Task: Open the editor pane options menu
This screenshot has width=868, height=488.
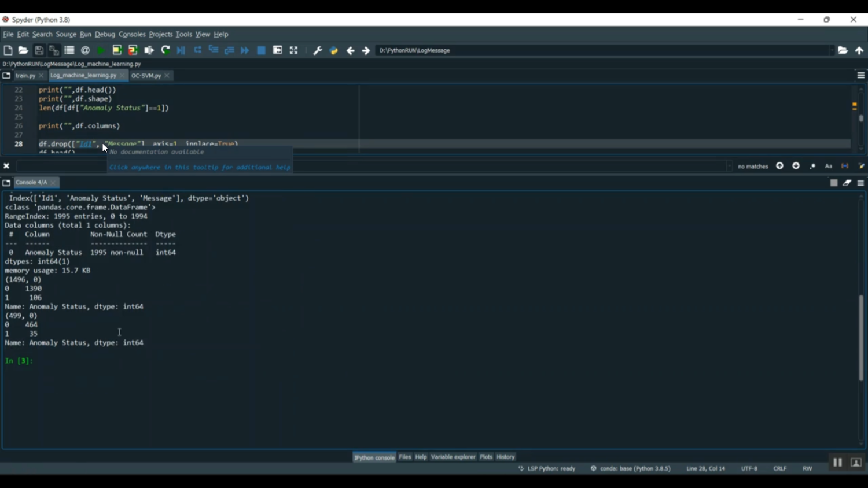Action: coord(860,76)
